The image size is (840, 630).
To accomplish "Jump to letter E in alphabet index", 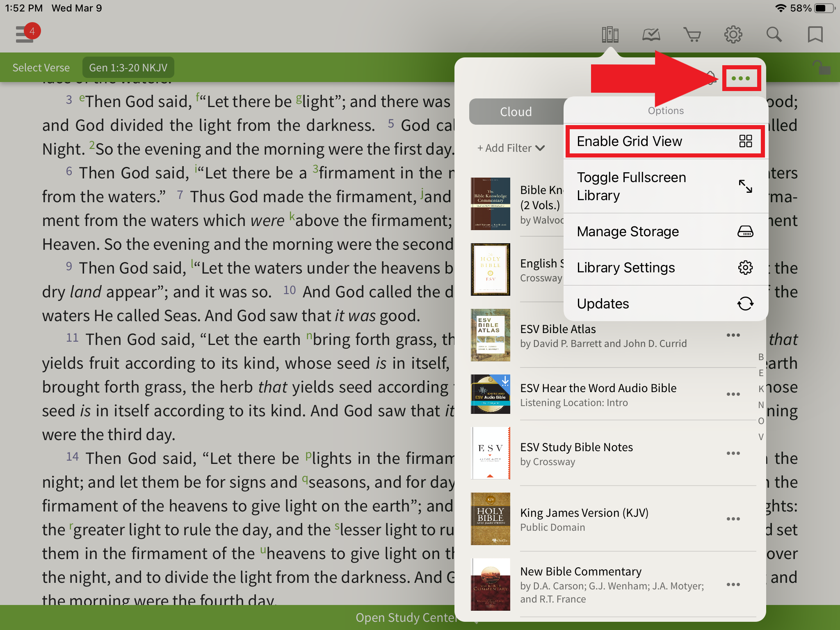I will (x=761, y=373).
